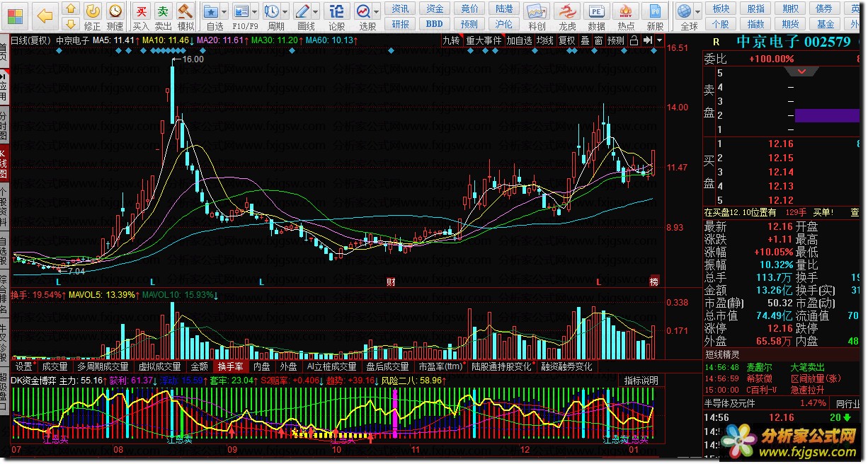Select the 换手率 turnover rate tab
This screenshot has width=868, height=464.
click(x=231, y=367)
